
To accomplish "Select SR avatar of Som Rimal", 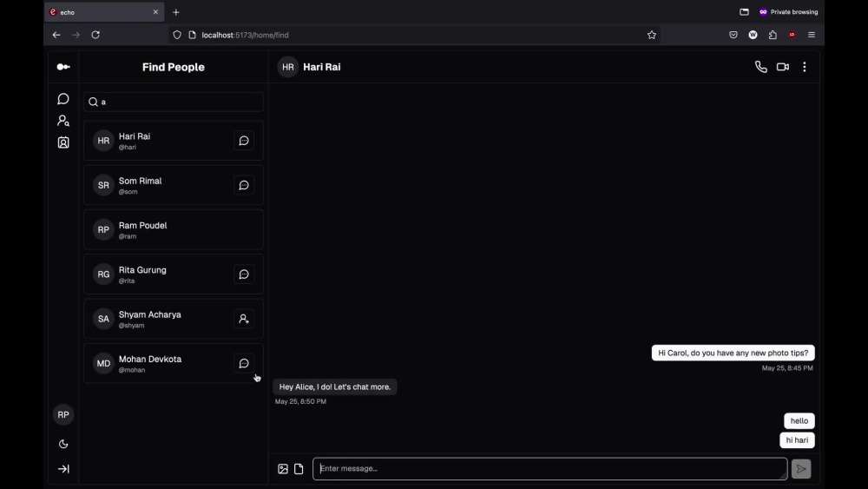I will (x=103, y=186).
